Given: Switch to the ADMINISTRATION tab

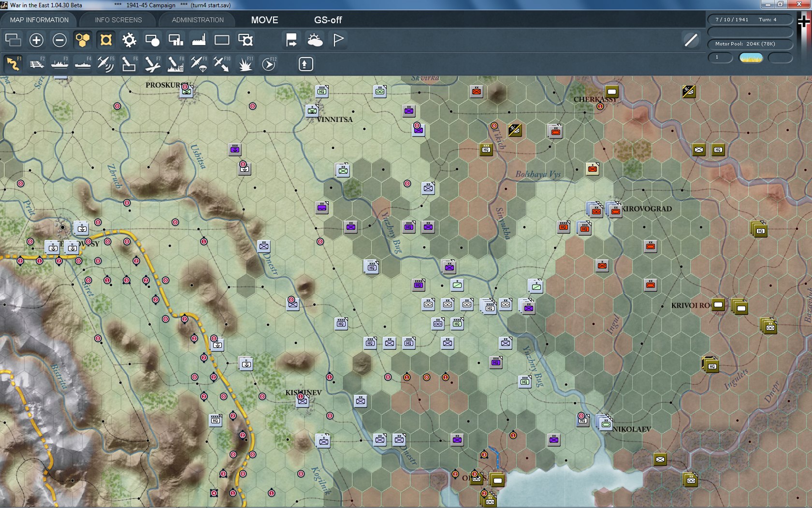Looking at the screenshot, I should pyautogui.click(x=198, y=20).
